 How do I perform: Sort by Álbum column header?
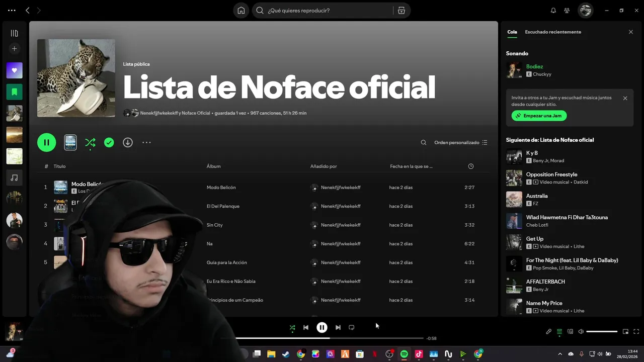213,166
